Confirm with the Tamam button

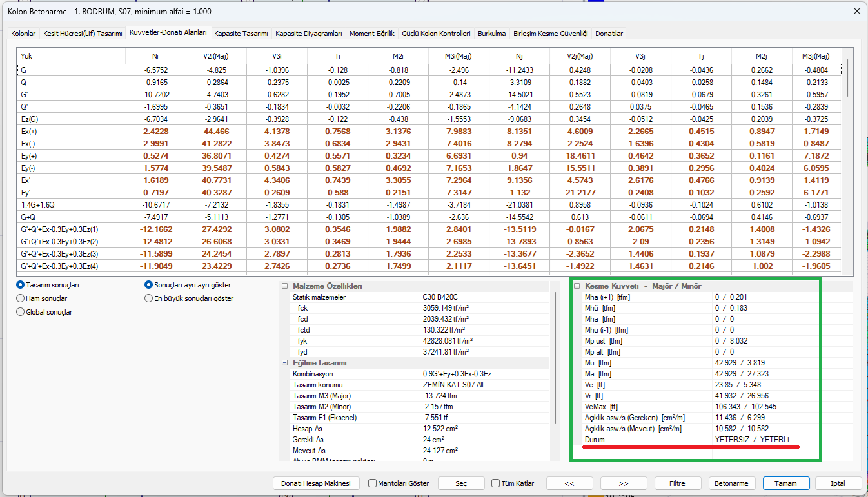pos(785,483)
